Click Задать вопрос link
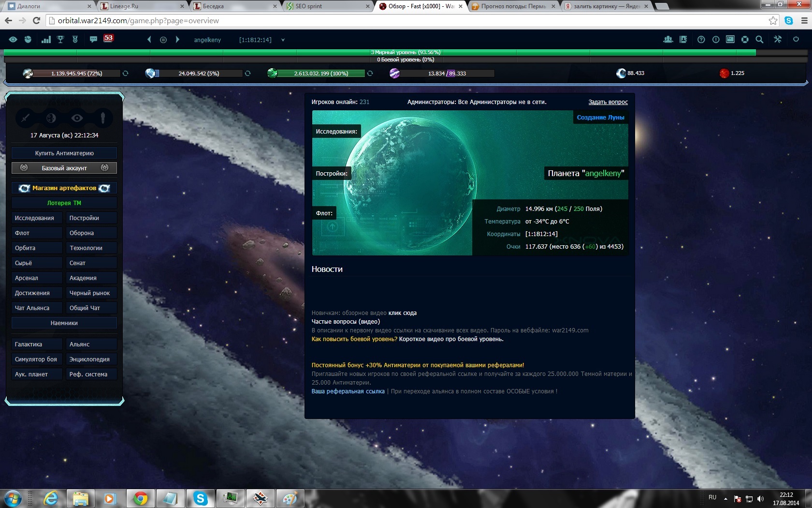The height and width of the screenshot is (508, 812). pyautogui.click(x=608, y=102)
